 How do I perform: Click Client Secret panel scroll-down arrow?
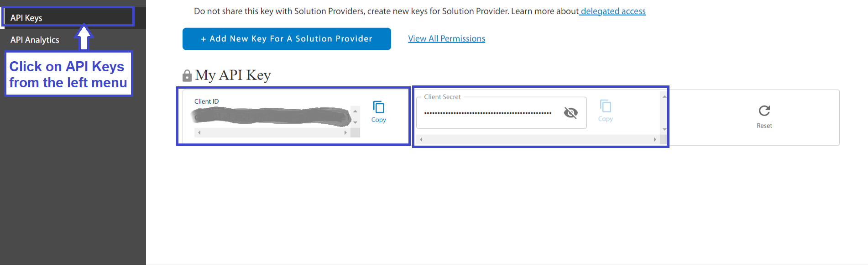[664, 129]
